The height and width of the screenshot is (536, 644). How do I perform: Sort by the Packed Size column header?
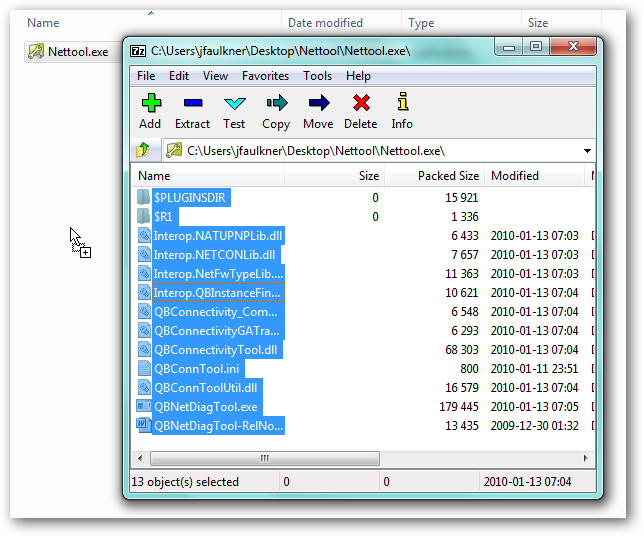pyautogui.click(x=434, y=176)
